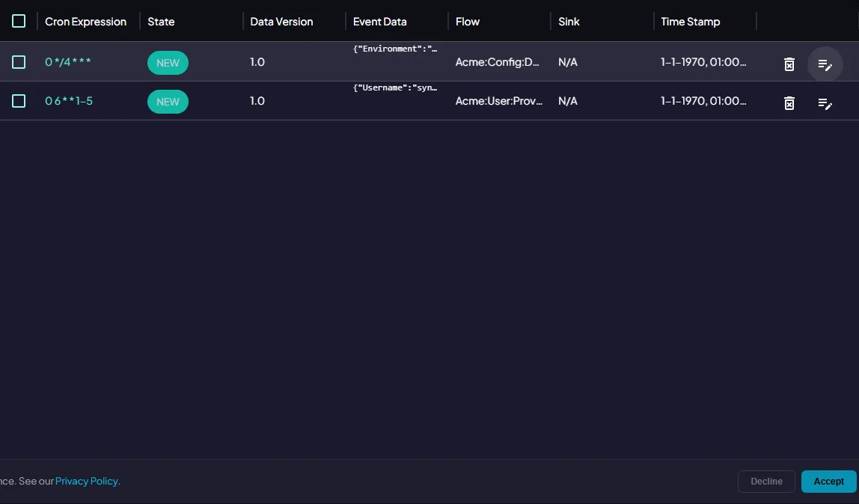859x504 pixels.
Task: Sort by Event Data column header
Action: (379, 22)
